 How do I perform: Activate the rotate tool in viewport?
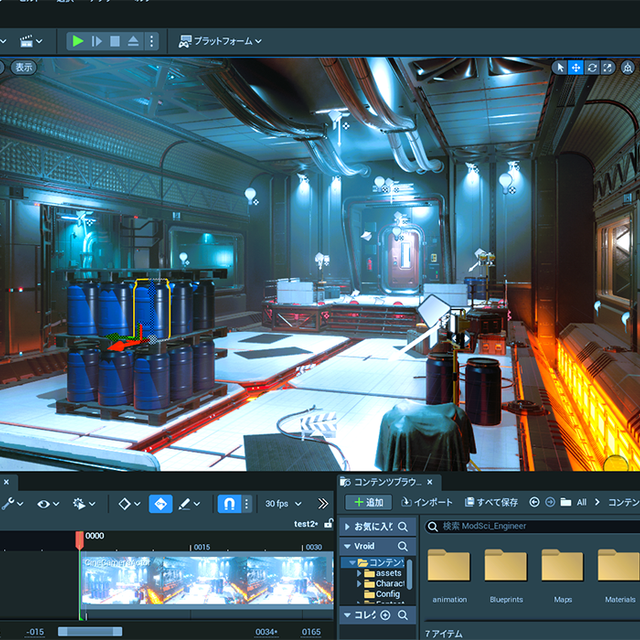point(592,67)
